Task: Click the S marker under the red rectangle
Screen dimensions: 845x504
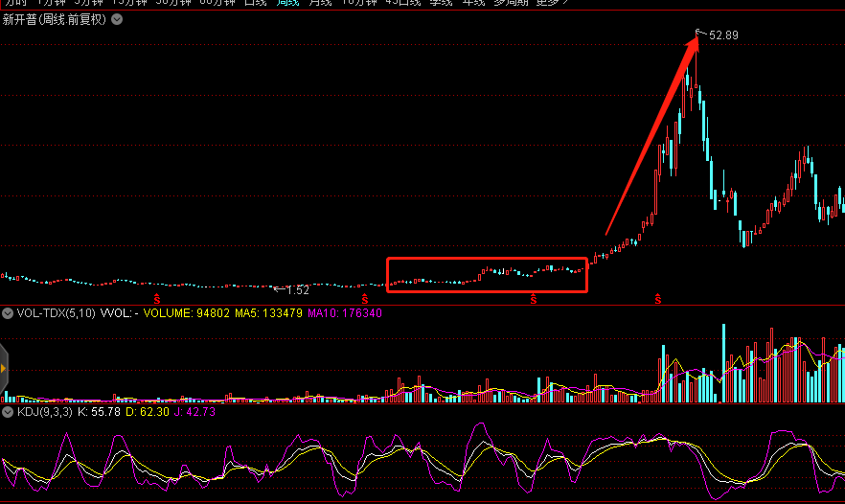Action: pos(534,300)
